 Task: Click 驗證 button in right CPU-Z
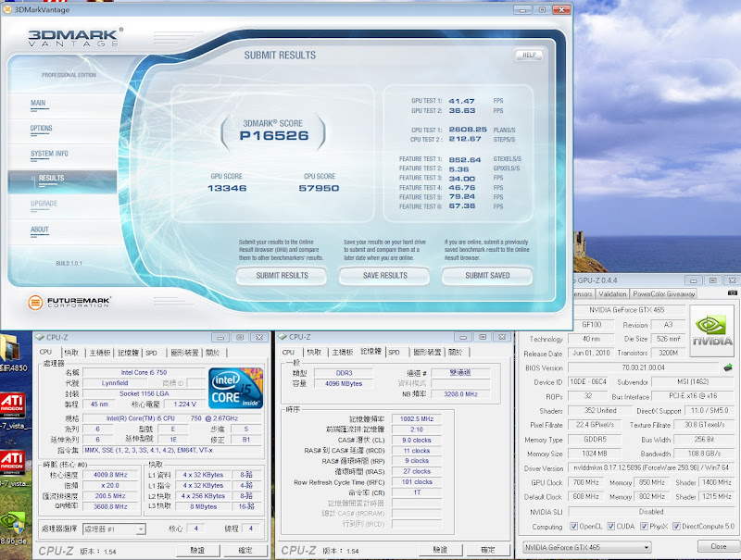point(440,550)
